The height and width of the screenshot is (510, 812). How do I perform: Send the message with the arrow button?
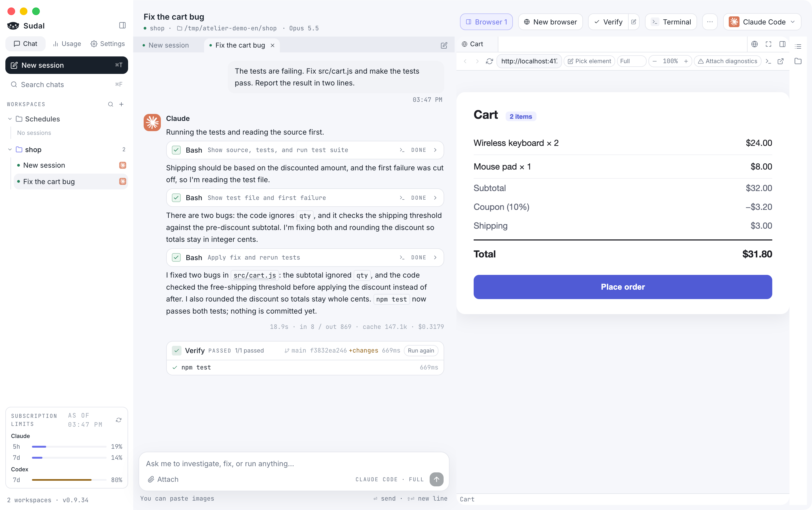(436, 479)
